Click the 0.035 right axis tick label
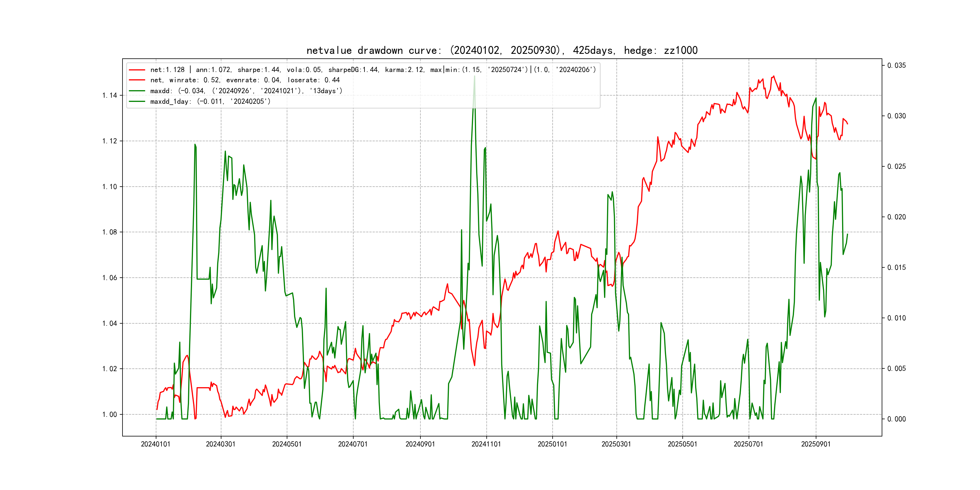 pyautogui.click(x=896, y=65)
